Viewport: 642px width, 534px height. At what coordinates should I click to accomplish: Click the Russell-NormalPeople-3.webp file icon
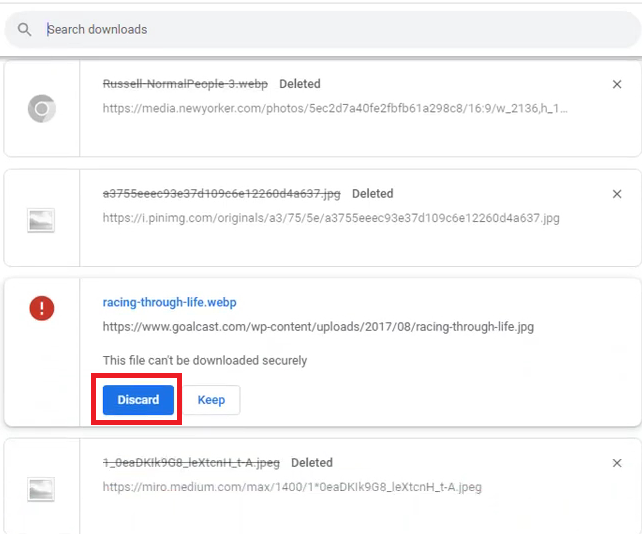[41, 108]
